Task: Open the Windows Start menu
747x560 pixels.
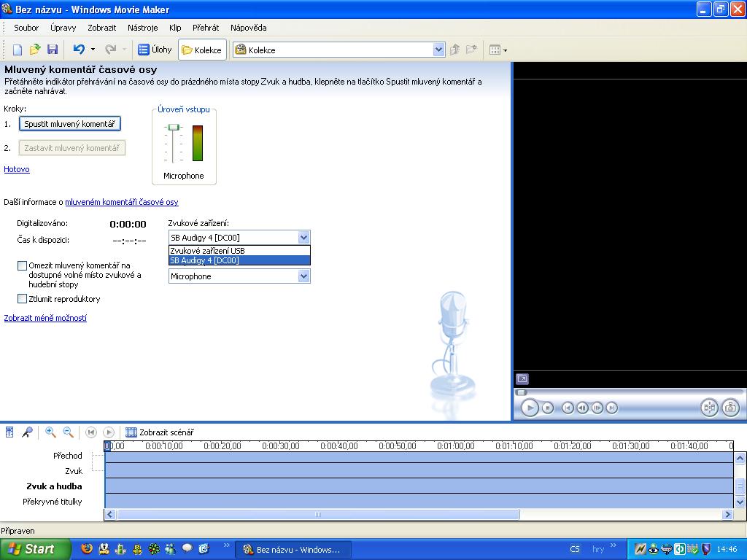Action: click(35, 549)
